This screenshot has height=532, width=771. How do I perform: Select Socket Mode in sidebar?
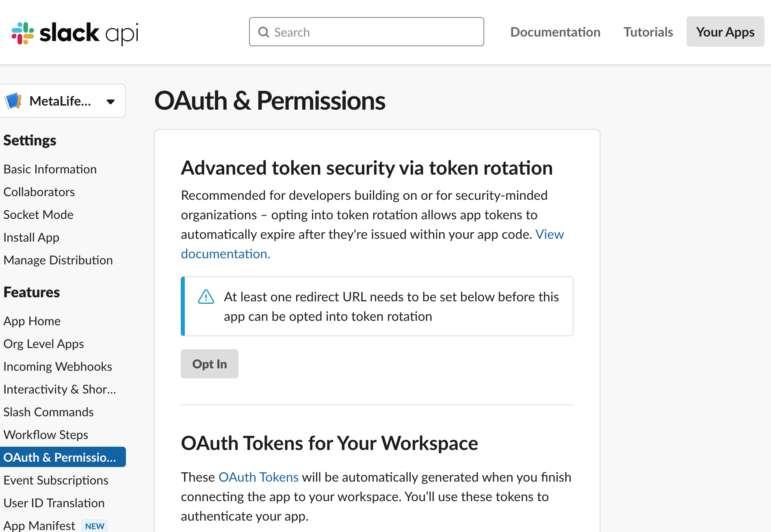click(39, 215)
